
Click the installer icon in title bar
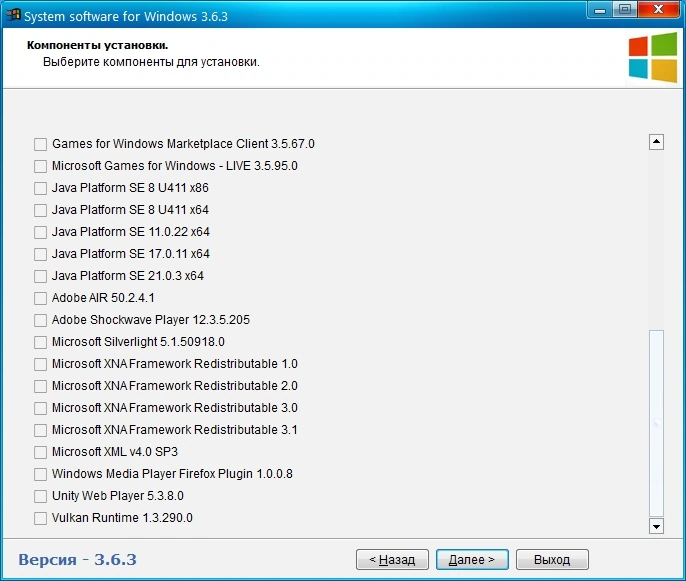tap(13, 15)
